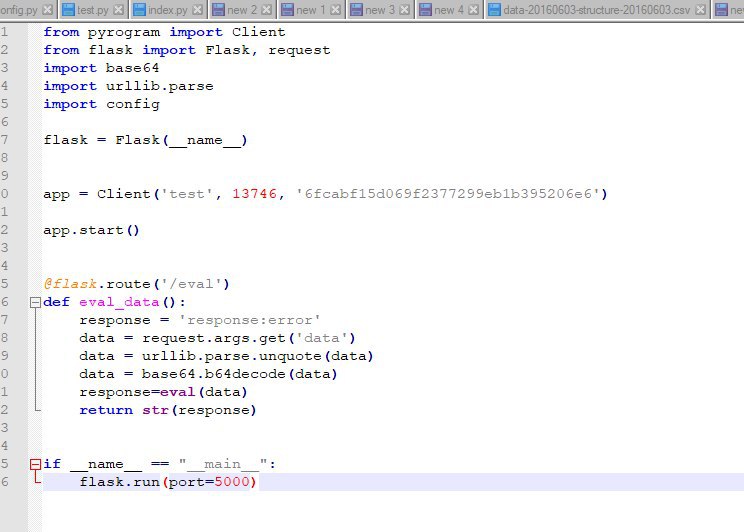
Task: Click the 'app.start()' line
Action: 91,231
